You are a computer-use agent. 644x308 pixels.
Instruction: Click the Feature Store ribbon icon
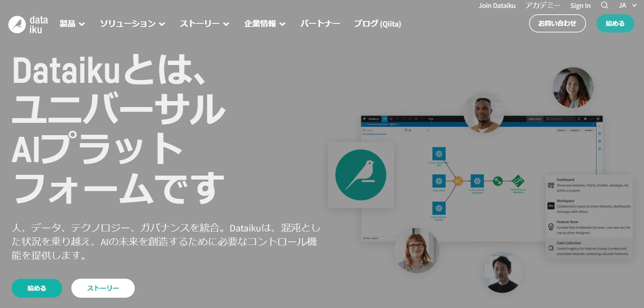[551, 227]
